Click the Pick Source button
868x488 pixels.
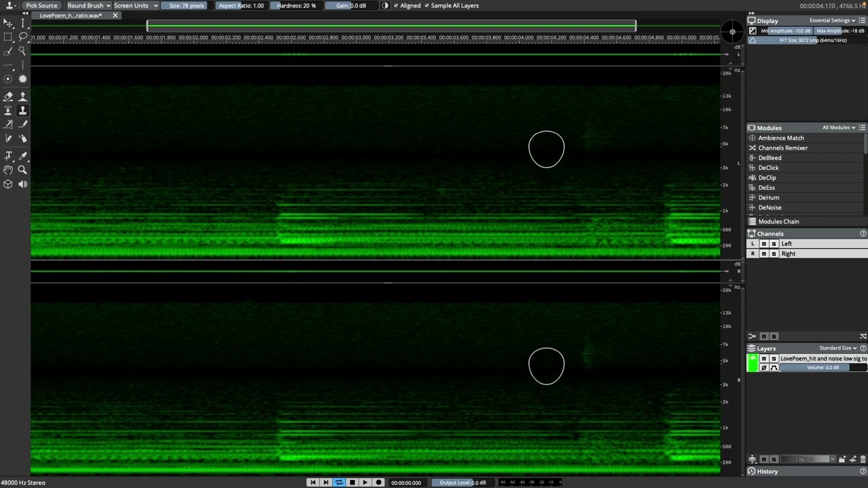point(42,5)
